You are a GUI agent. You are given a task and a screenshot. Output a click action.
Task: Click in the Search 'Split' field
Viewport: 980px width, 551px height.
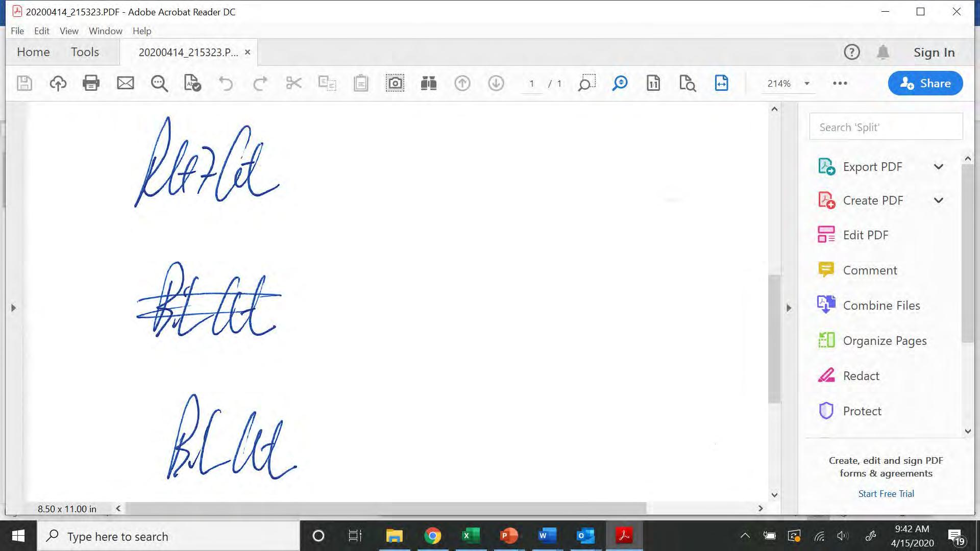click(x=886, y=127)
